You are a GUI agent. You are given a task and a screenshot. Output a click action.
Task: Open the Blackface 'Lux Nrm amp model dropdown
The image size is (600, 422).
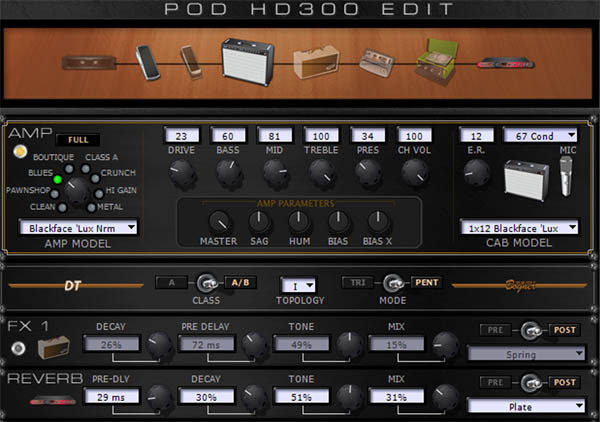pyautogui.click(x=78, y=228)
